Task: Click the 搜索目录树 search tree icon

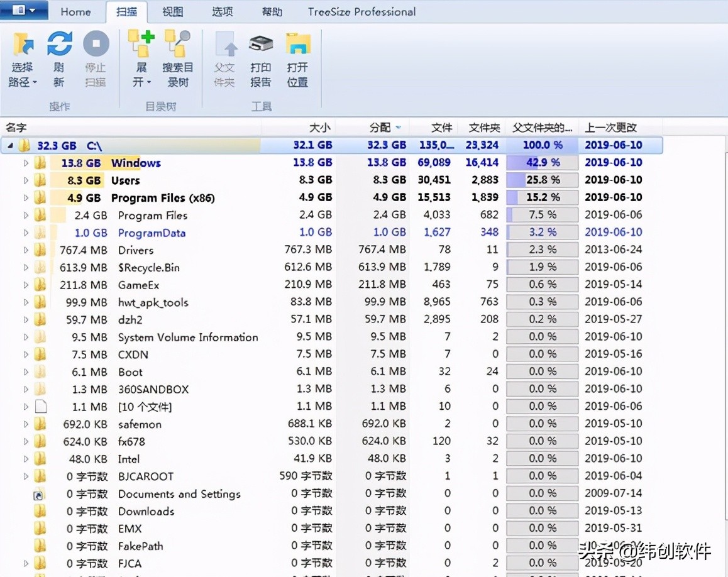Action: click(177, 45)
